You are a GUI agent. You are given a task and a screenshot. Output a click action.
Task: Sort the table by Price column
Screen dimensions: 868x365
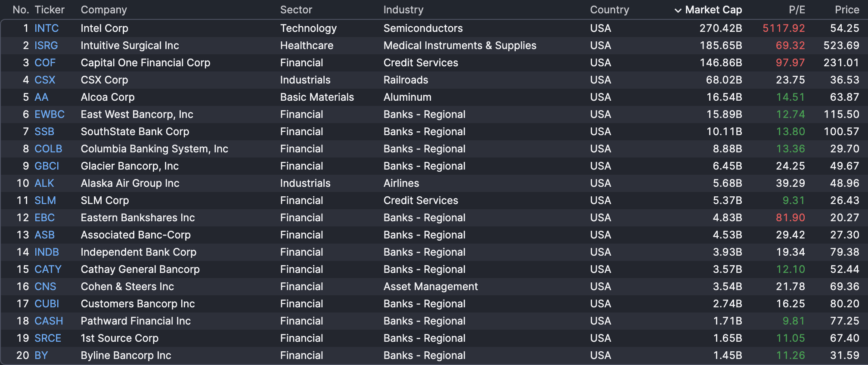point(846,10)
